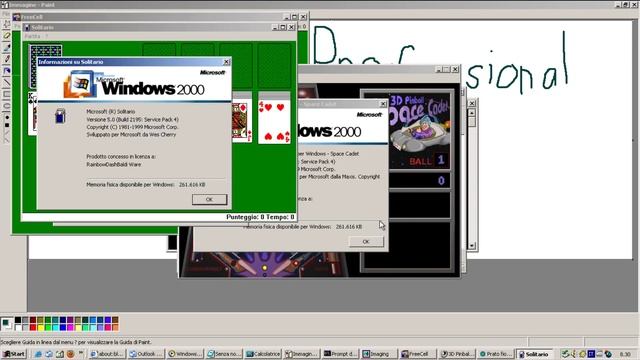Select the Rectangle tool in Paint
640x360 pixels.
coord(7,94)
